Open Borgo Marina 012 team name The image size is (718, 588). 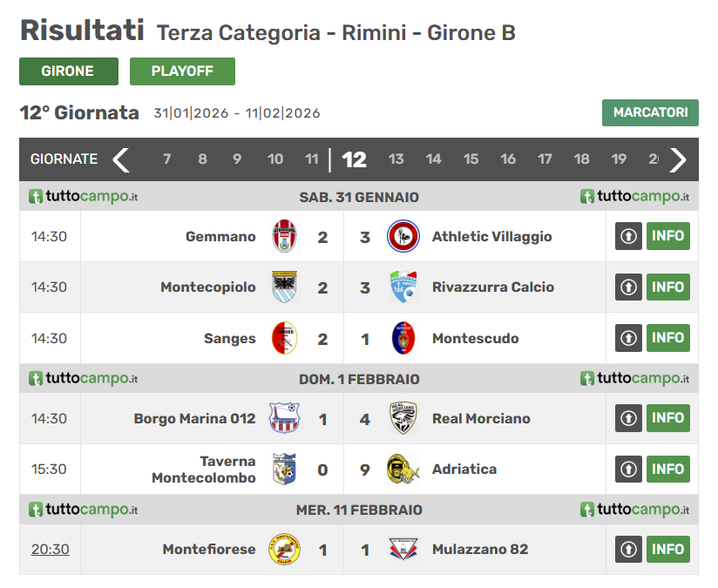click(194, 418)
